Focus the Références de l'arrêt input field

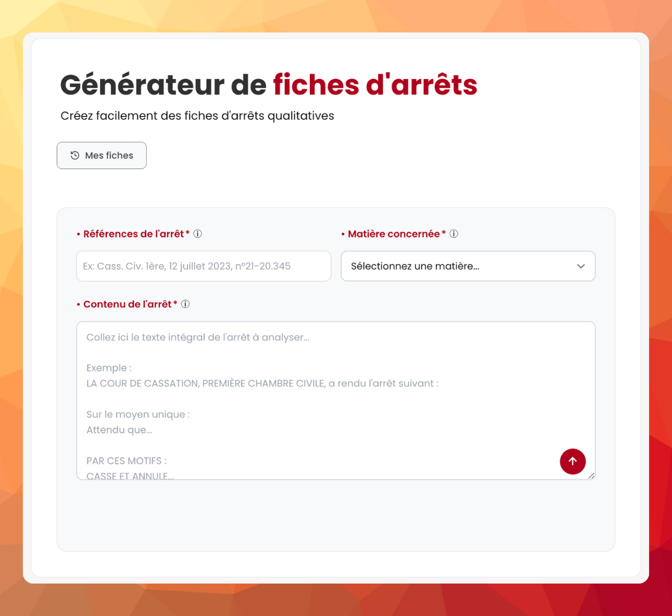203,266
